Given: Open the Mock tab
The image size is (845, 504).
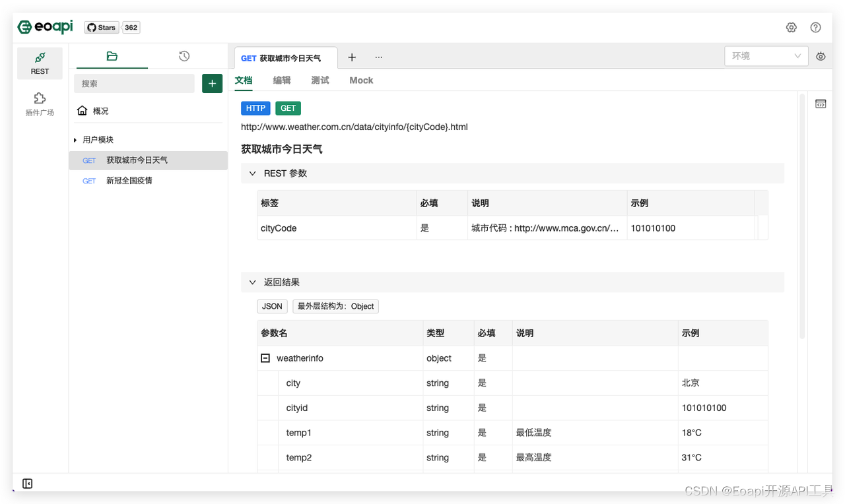Looking at the screenshot, I should pos(361,80).
